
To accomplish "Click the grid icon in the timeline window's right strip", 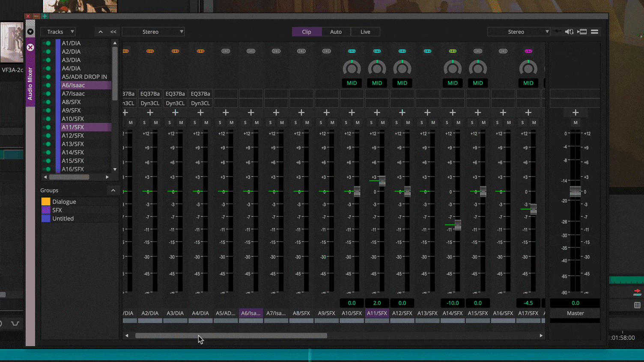I will coord(637,305).
